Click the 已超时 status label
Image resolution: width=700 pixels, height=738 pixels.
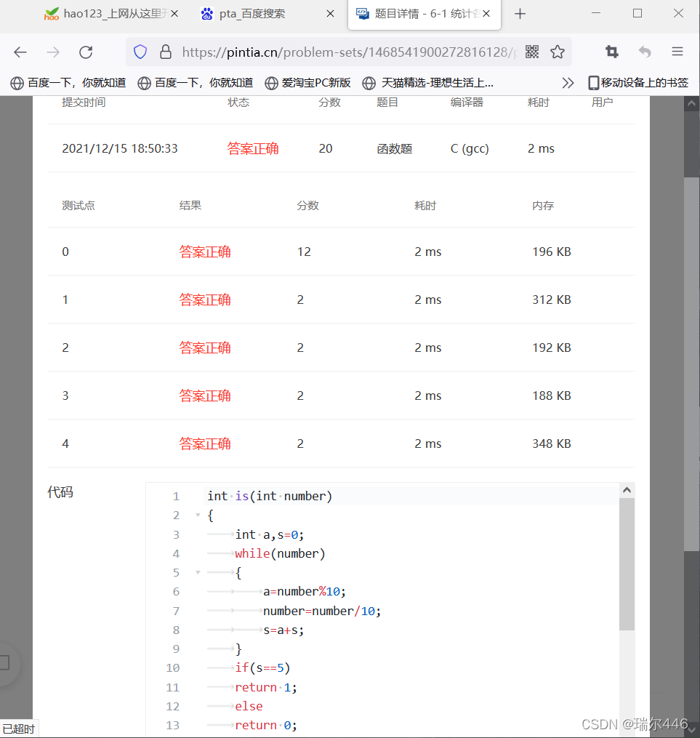19,729
